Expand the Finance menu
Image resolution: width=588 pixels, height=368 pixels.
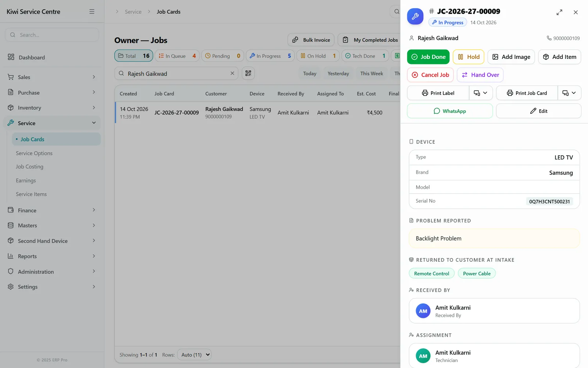coord(52,210)
